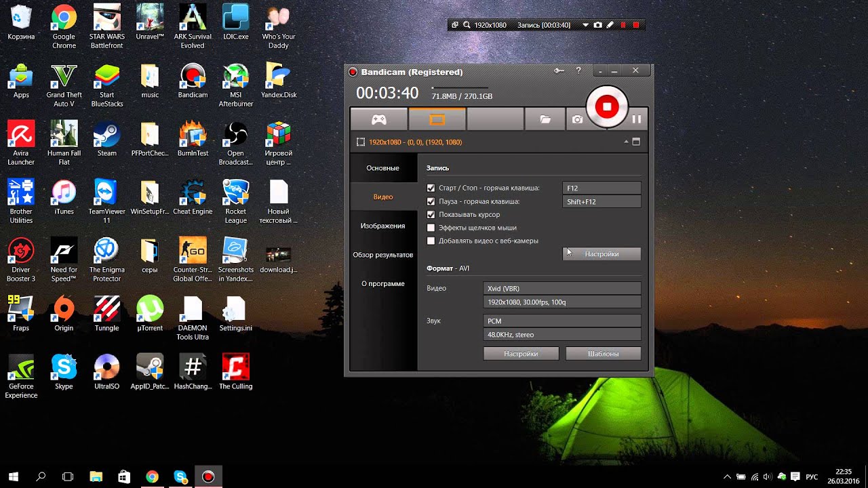Open Windows Start menu
Viewport: 868px width, 488px height.
[13, 477]
